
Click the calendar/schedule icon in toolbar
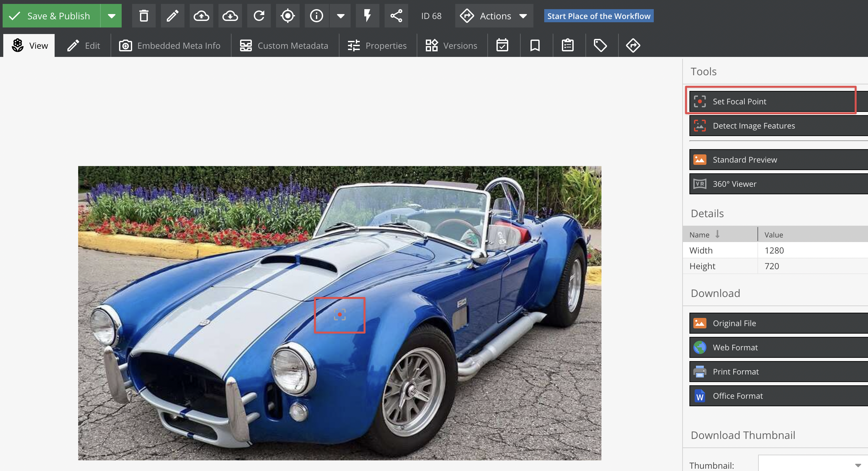coord(503,45)
